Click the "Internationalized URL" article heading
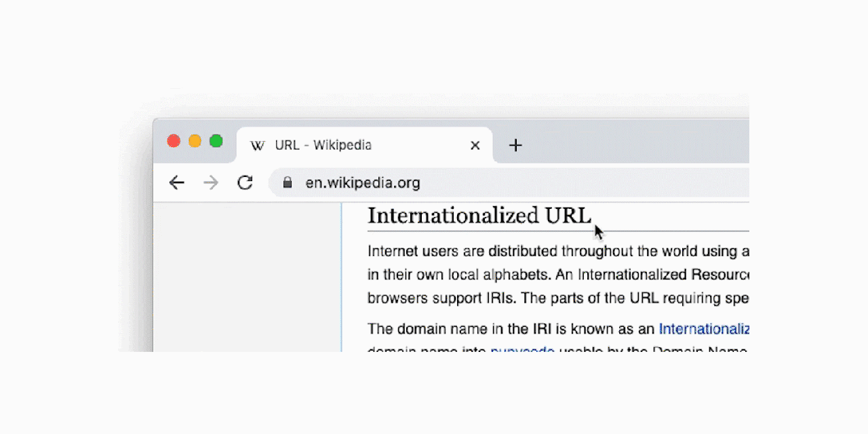Viewport: 868px width, 434px height. coord(479,216)
